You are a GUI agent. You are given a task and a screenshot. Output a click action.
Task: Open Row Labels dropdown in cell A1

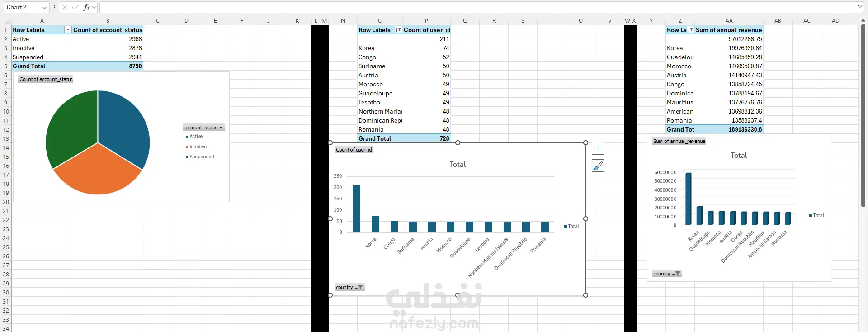click(68, 30)
